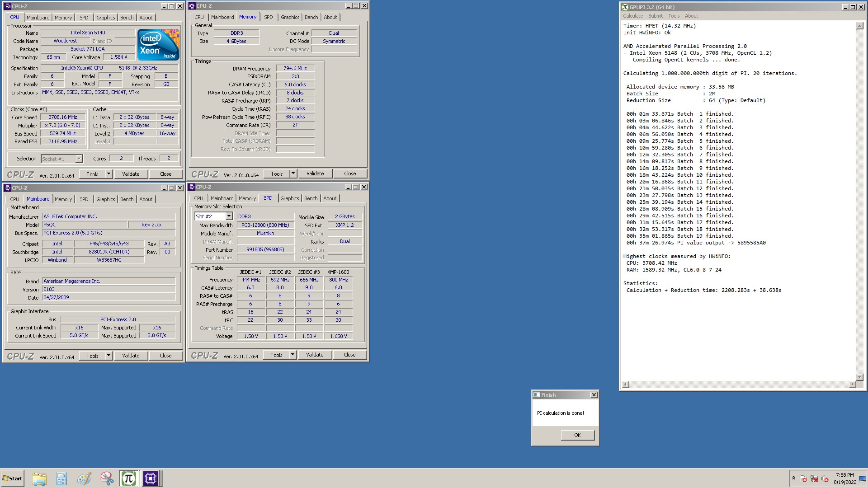
Task: Select the SPD tab in the Mainboard tab window
Action: coord(84,199)
